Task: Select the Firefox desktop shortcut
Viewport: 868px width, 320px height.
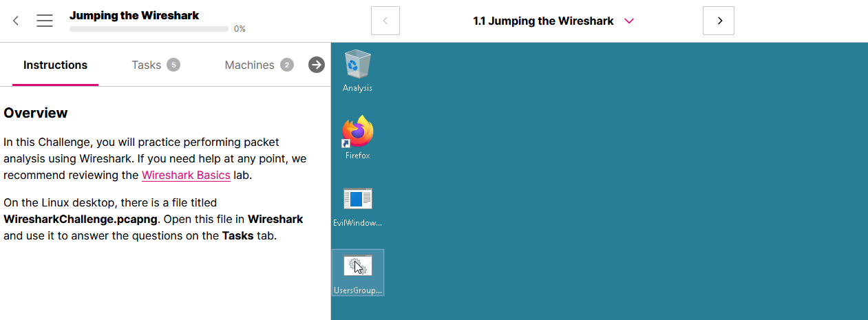Action: point(357,132)
